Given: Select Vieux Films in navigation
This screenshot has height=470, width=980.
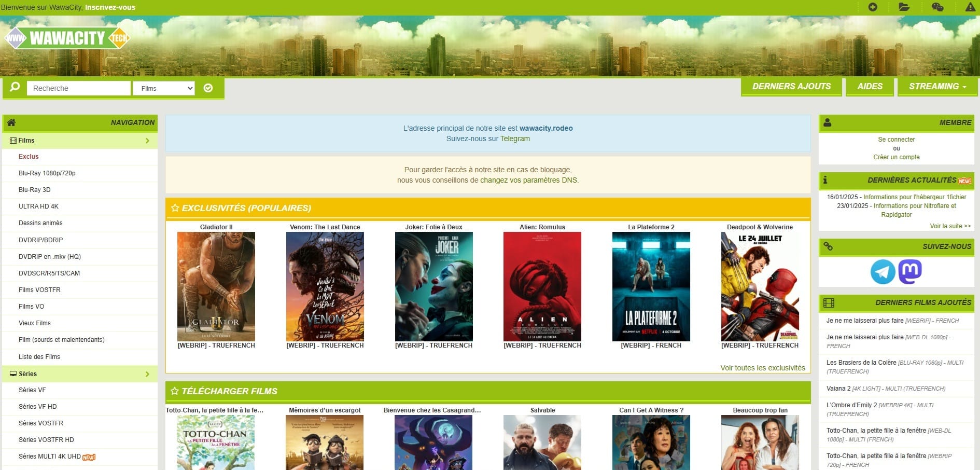Looking at the screenshot, I should tap(35, 323).
